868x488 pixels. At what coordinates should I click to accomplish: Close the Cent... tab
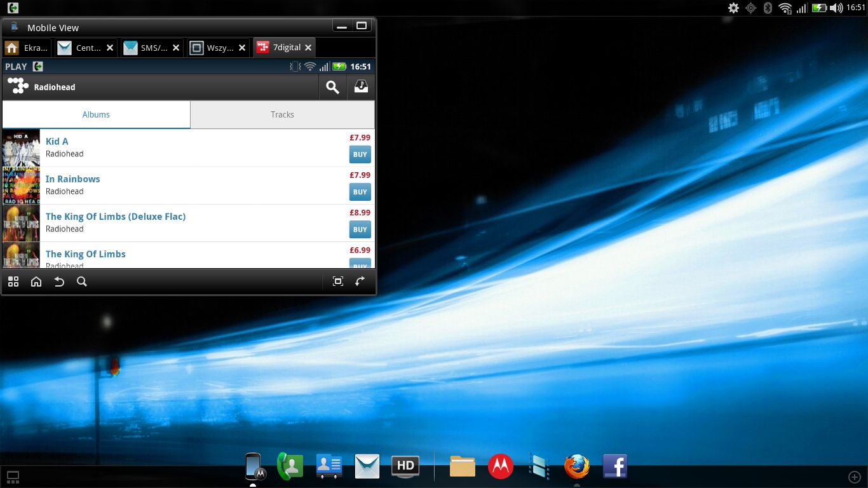(110, 48)
